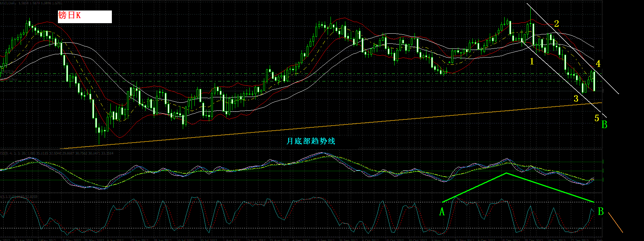Viewport: 644px width, 241px height.
Task: Click the green B label beside wave 5
Action: pos(604,125)
